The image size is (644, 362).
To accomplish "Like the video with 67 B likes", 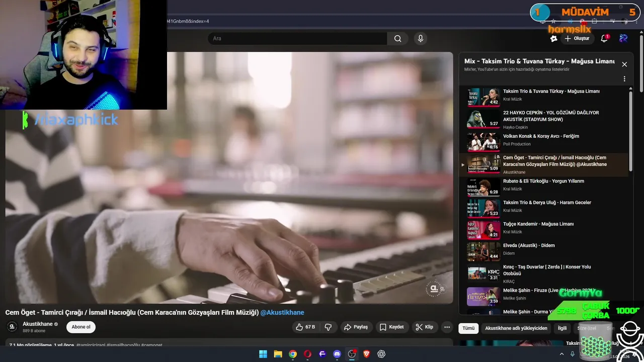I will 305,327.
